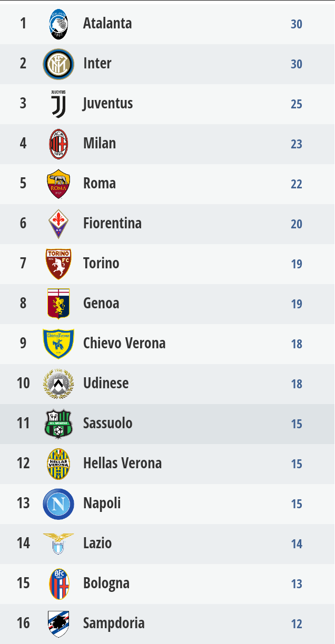Viewport: 335px width, 644px height.
Task: Click the Fiorentina badge icon
Action: (x=58, y=224)
